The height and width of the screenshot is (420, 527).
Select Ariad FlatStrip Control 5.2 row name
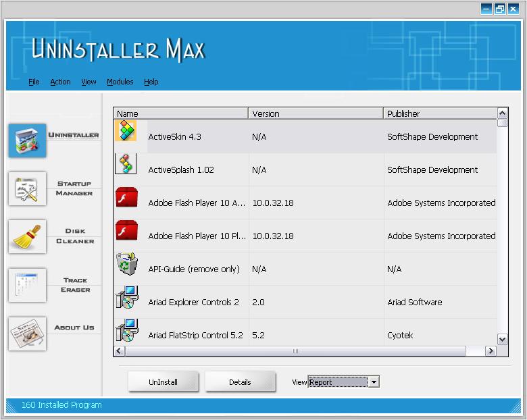[195, 336]
